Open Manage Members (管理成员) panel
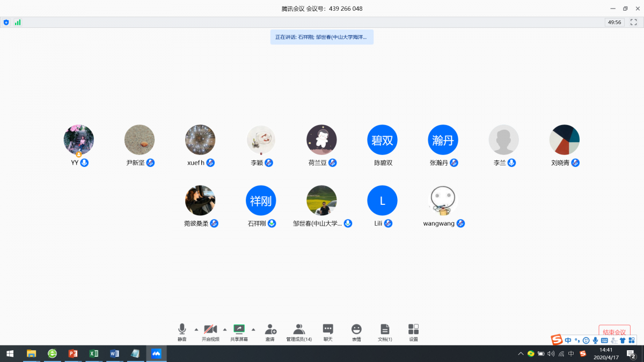644x362 pixels. pos(299,332)
